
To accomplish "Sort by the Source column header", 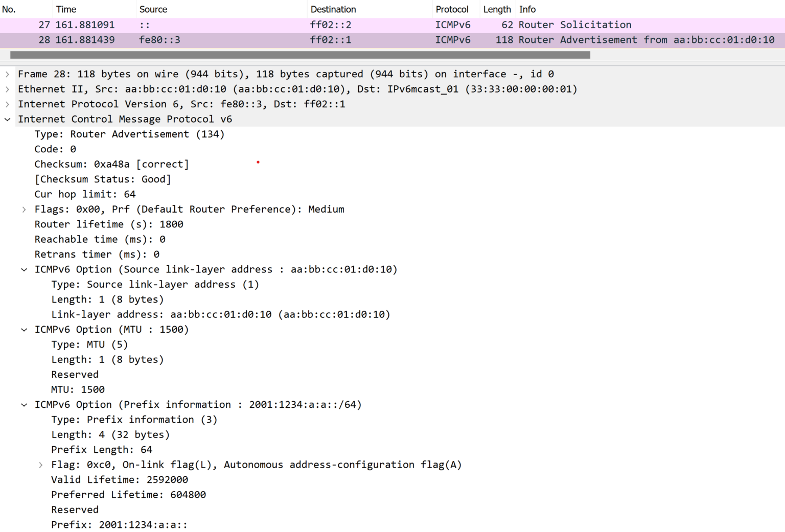I will pyautogui.click(x=153, y=9).
